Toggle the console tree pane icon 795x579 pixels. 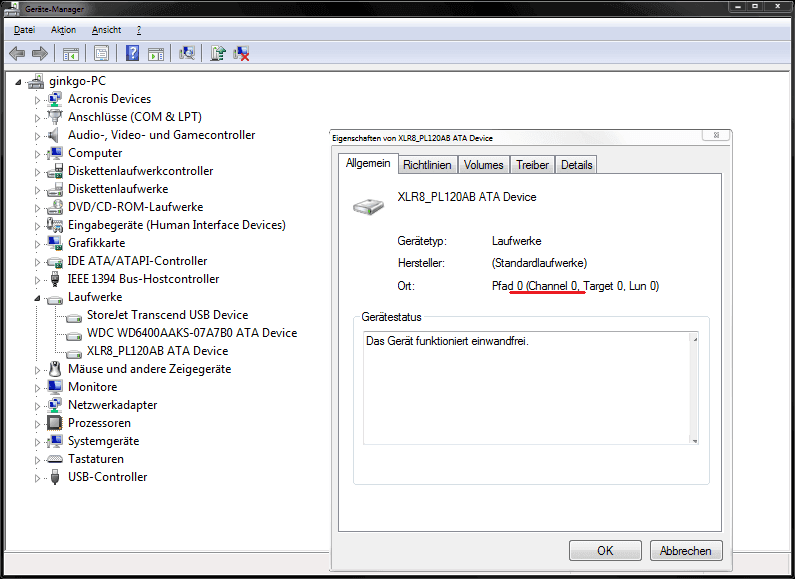70,53
